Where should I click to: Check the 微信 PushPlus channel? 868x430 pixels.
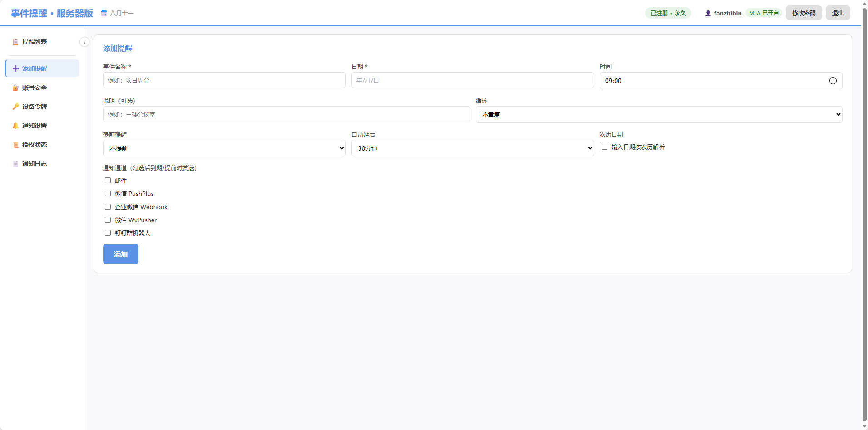coord(108,194)
